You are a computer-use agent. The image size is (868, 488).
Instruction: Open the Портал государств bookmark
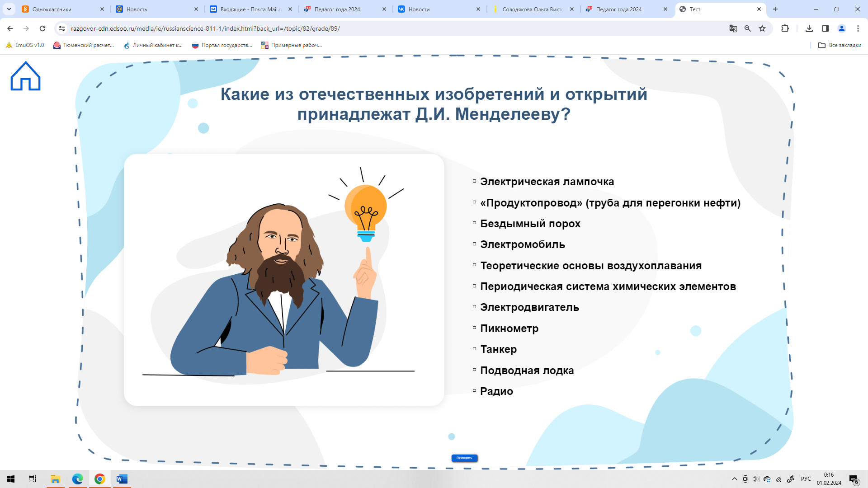coord(222,45)
